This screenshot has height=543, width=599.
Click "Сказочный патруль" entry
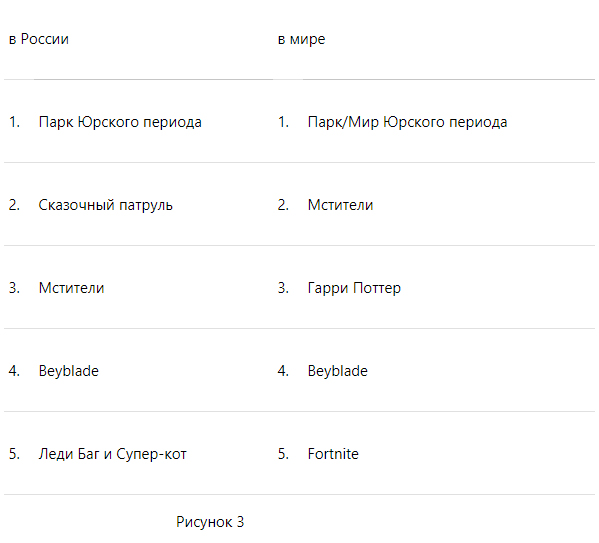click(x=105, y=205)
